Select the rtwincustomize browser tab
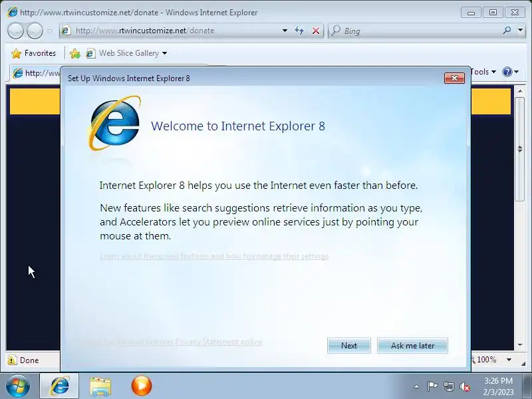 pyautogui.click(x=36, y=73)
